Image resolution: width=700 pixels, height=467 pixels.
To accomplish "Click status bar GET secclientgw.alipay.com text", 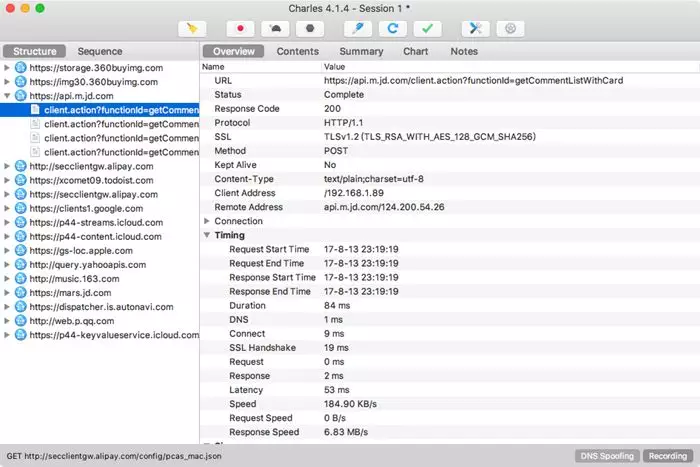I will tap(114, 456).
